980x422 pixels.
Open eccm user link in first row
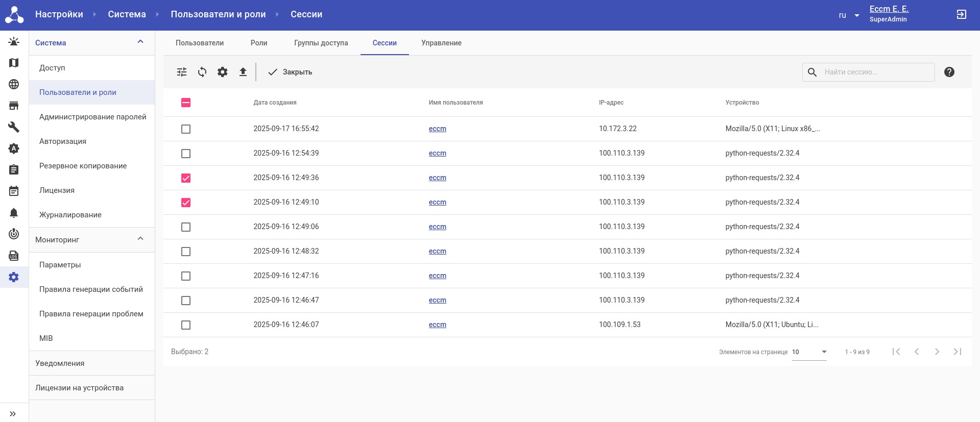437,129
